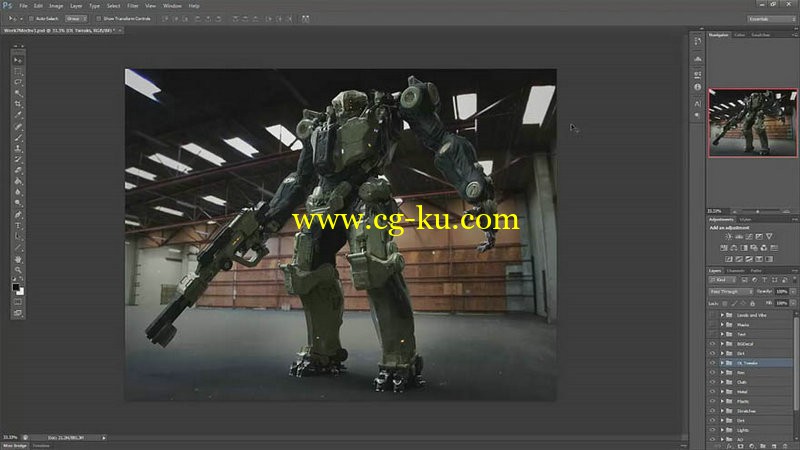Open the Opacity value dropdown arrow

click(793, 291)
